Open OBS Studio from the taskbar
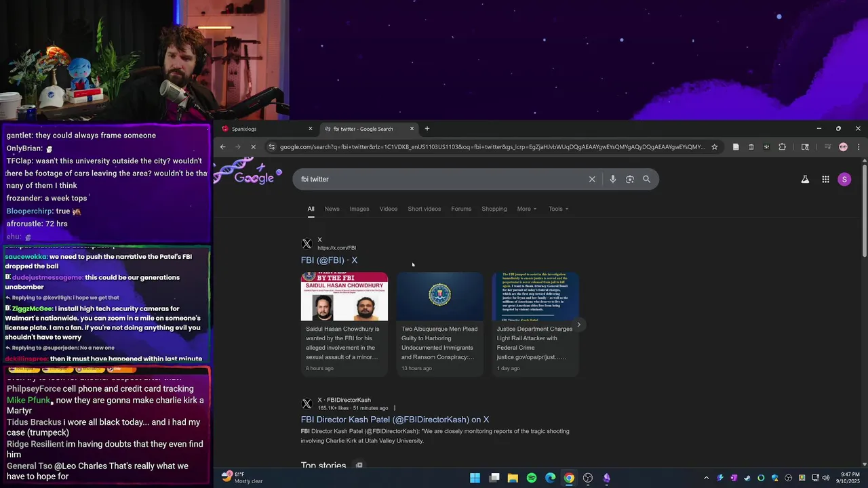 point(588,478)
